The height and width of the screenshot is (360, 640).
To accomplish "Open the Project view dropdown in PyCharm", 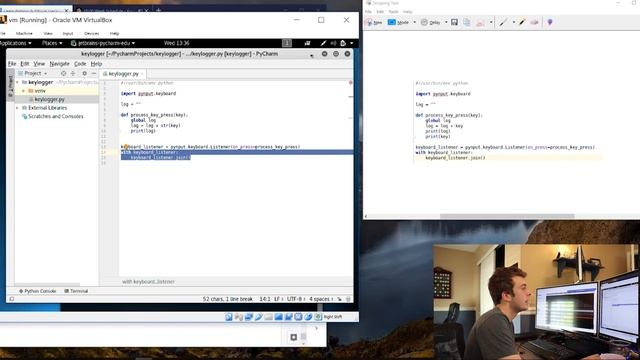I will coord(33,73).
